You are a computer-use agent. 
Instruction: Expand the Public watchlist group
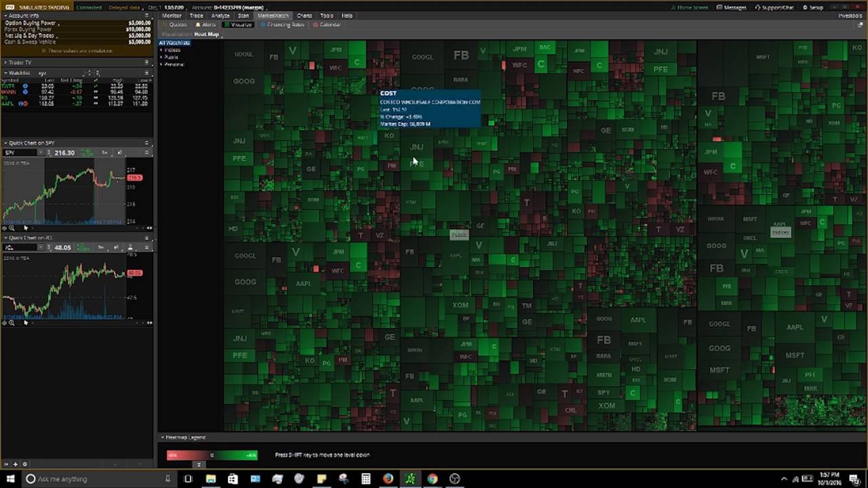point(161,57)
